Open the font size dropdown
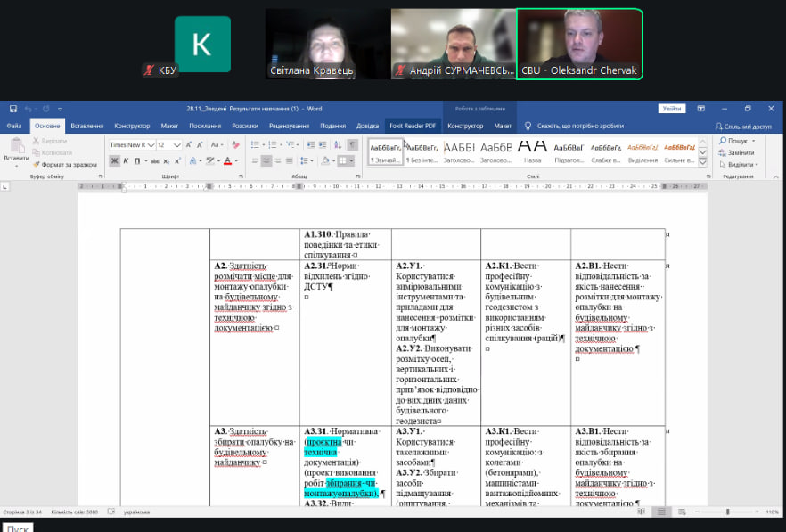Viewport: 786px width, 532px height. [x=177, y=145]
